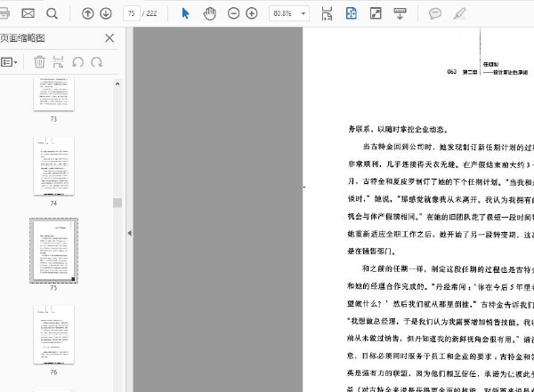
Task: Go to previous page arrow
Action: [x=88, y=13]
